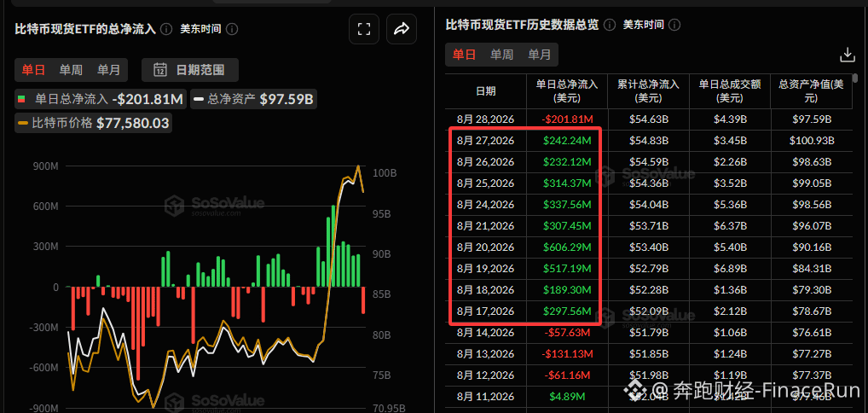Select 单月 tab in the history table
Image resolution: width=868 pixels, height=413 pixels.
(539, 55)
